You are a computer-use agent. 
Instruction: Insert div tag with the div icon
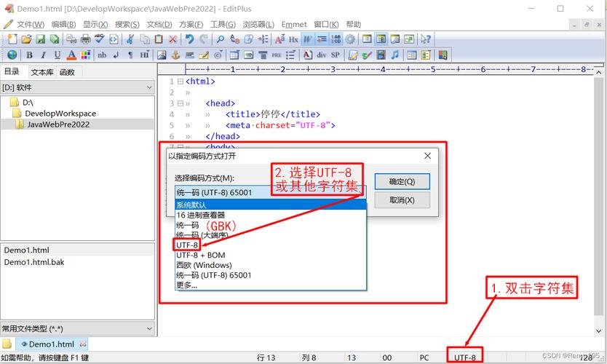[x=321, y=55]
